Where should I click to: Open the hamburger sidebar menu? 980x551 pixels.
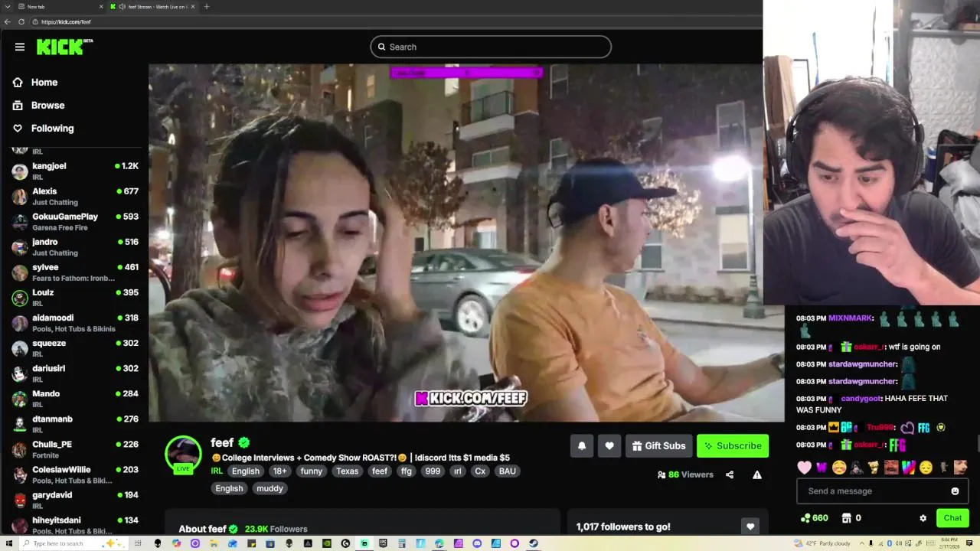20,47
